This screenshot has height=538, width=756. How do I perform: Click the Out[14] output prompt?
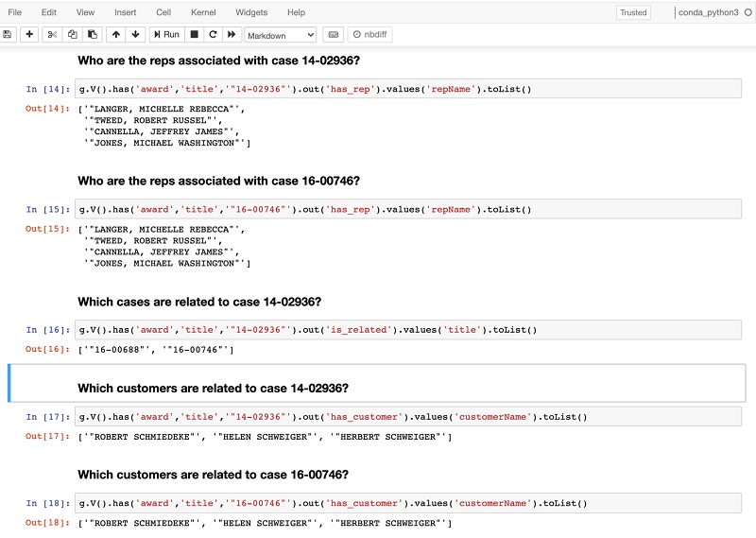click(x=48, y=109)
